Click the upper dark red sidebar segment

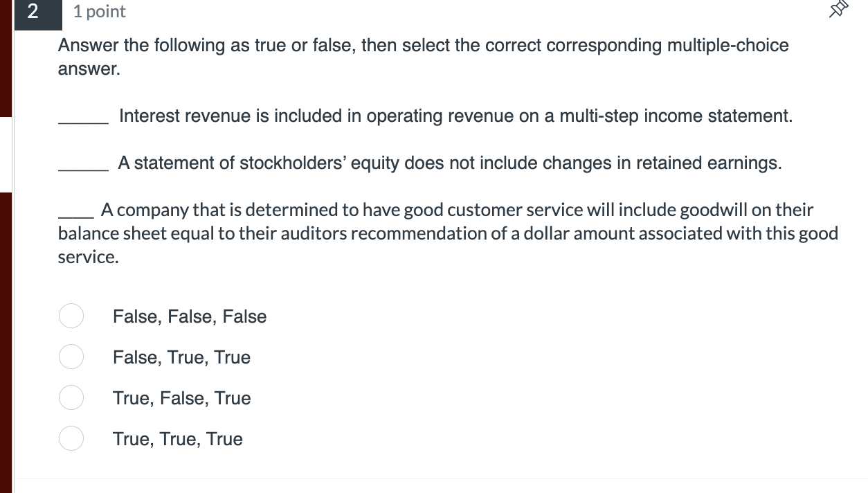(5, 59)
